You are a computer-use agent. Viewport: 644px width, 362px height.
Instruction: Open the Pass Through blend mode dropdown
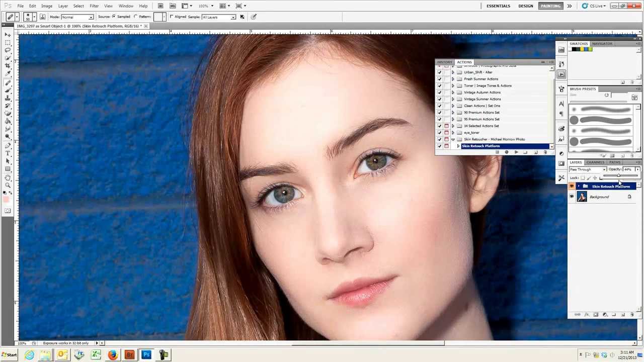point(588,169)
